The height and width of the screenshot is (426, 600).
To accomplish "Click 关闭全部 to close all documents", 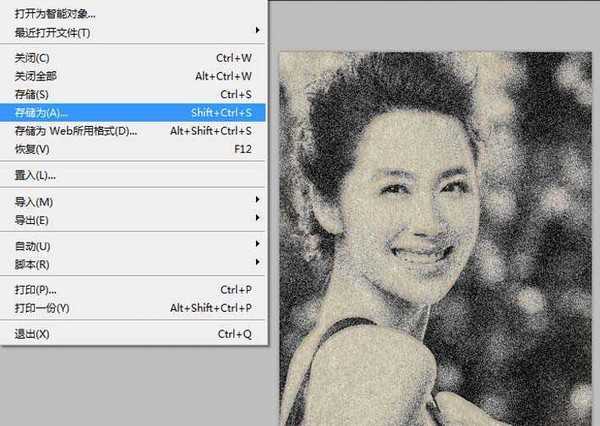I will pos(38,76).
